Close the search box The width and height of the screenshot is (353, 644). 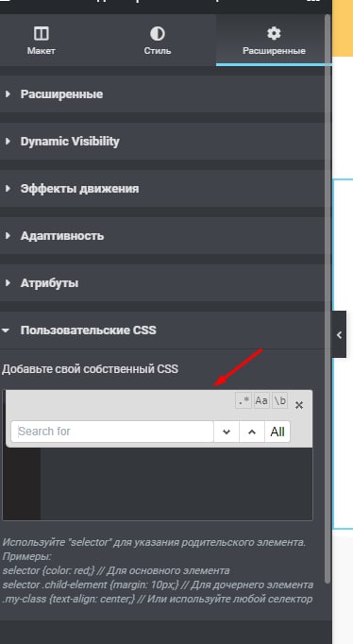299,405
